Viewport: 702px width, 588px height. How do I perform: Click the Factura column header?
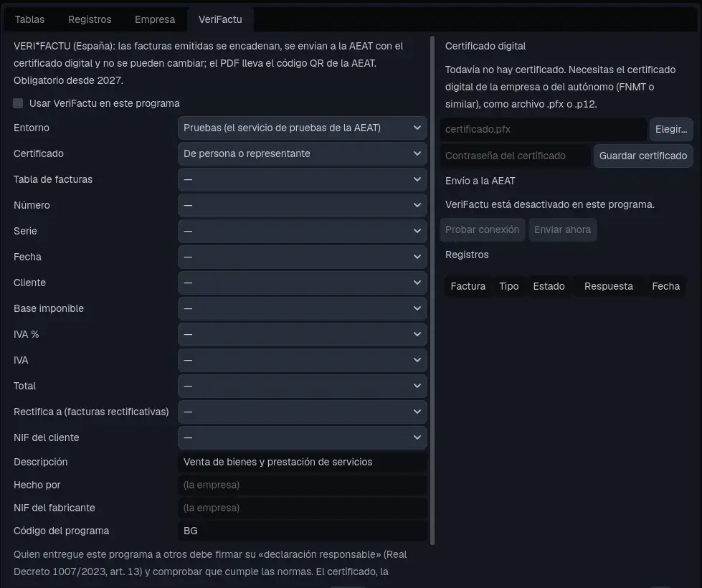(468, 287)
